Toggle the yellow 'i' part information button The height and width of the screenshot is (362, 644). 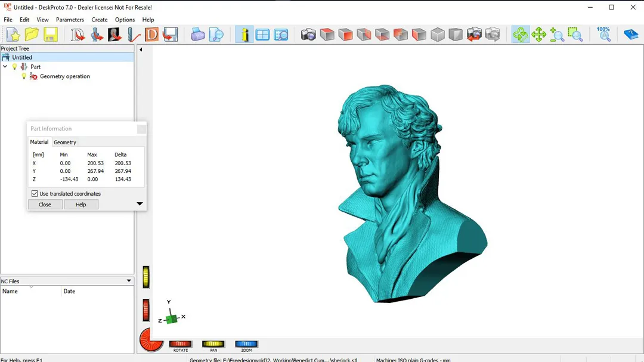coord(244,35)
